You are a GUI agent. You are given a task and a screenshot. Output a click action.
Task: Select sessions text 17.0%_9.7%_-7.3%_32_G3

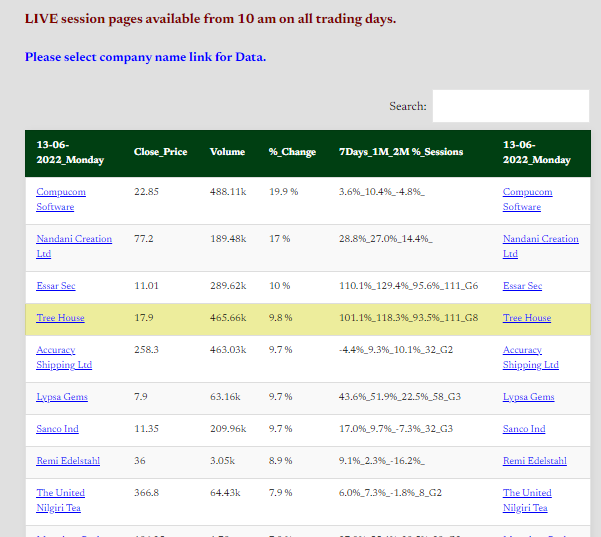[x=396, y=429]
